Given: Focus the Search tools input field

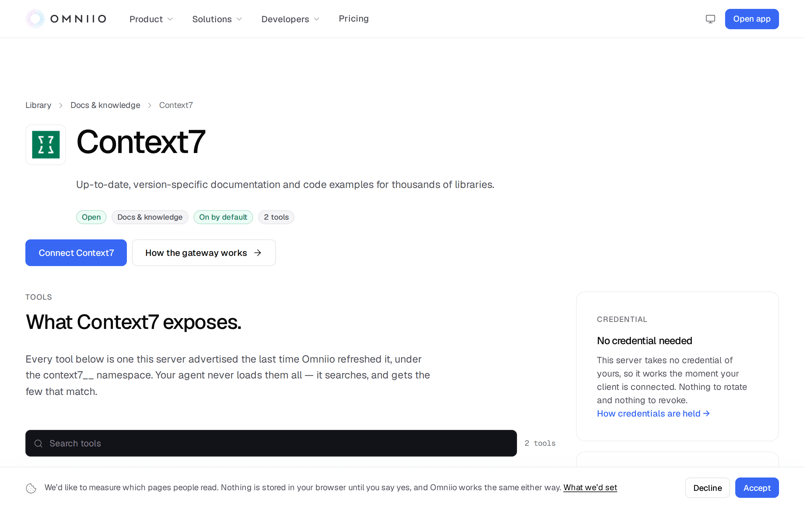Looking at the screenshot, I should [x=271, y=444].
